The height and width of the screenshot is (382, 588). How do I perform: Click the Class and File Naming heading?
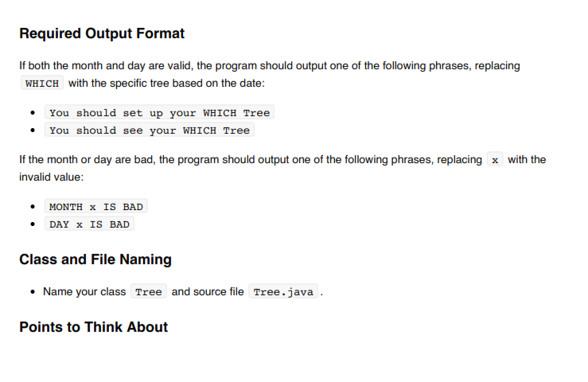95,259
